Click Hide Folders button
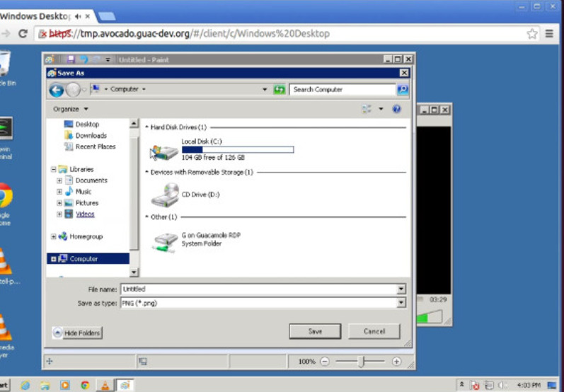 coord(77,333)
